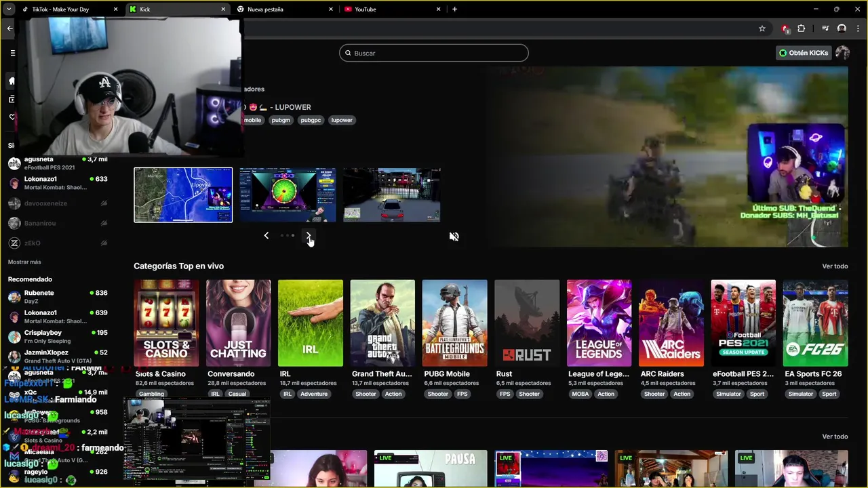The width and height of the screenshot is (868, 488).
Task: Open Crisplayboy avatar in Recomendado
Action: 14,337
